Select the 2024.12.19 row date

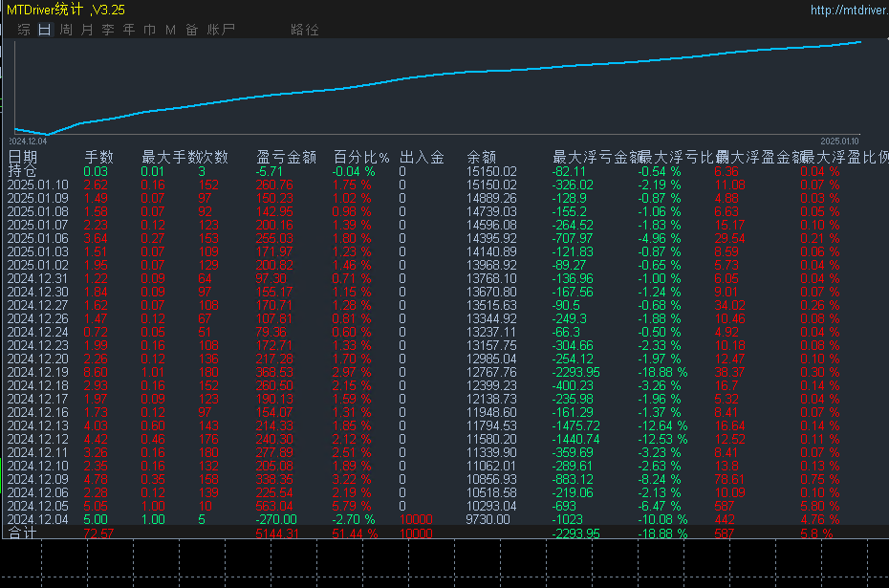(38, 372)
